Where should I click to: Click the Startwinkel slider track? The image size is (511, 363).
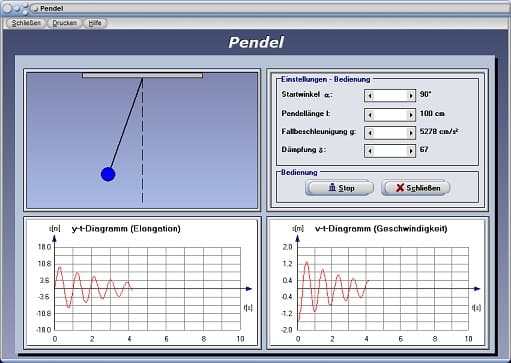point(390,96)
